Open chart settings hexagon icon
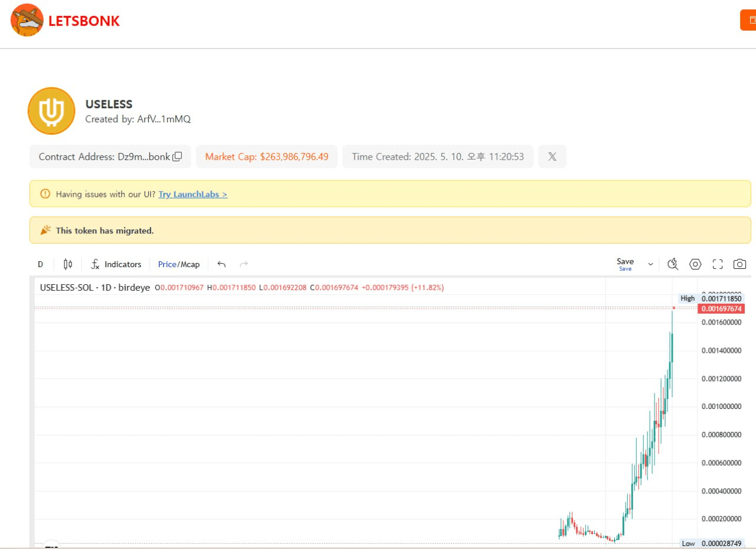 (x=695, y=264)
